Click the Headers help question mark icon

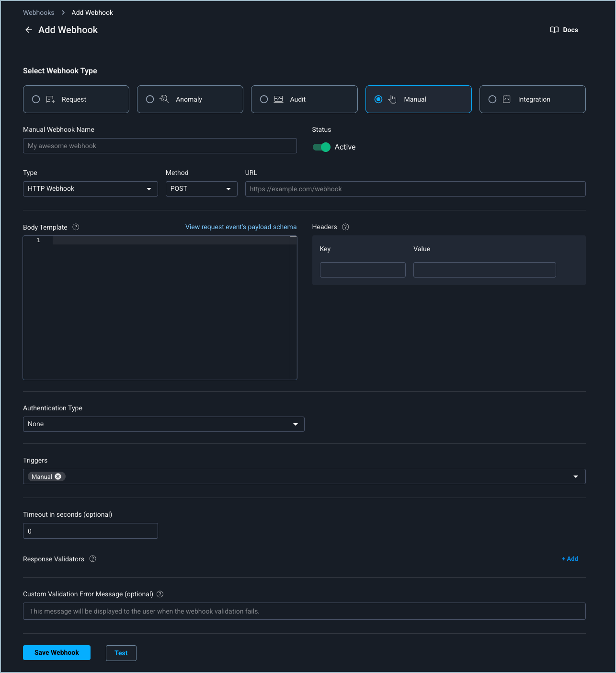point(345,227)
